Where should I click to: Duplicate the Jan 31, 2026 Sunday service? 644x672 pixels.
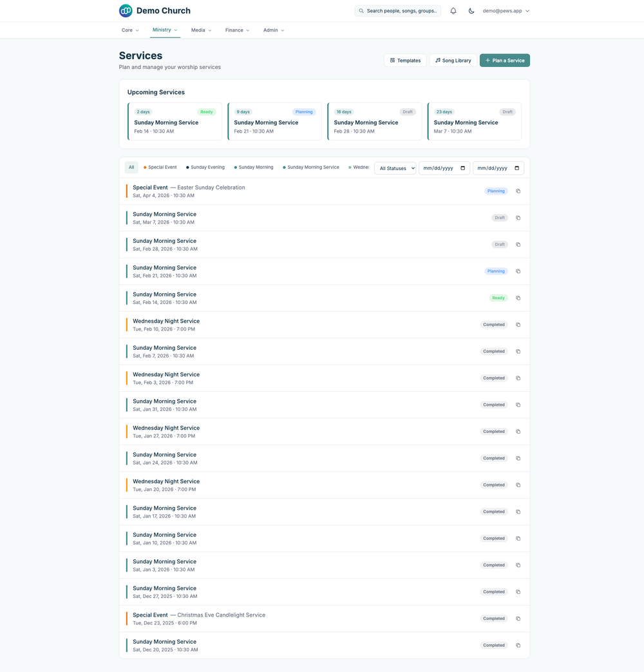tap(518, 405)
